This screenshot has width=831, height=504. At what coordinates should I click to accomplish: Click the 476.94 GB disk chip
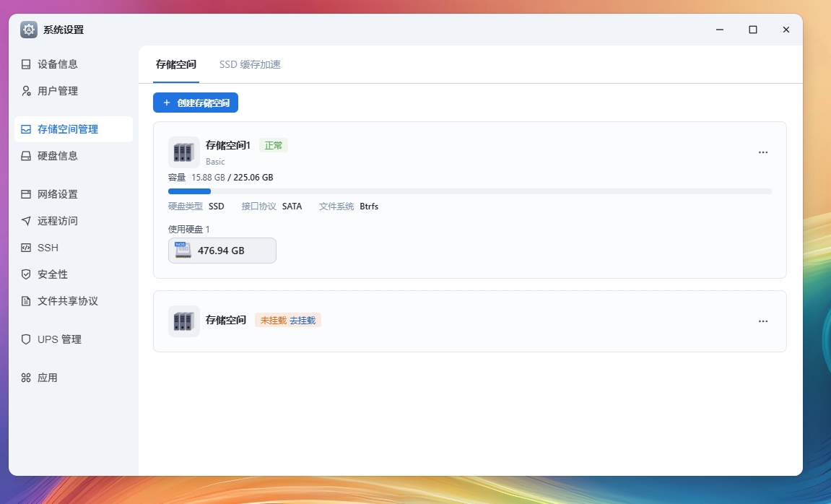coord(222,250)
